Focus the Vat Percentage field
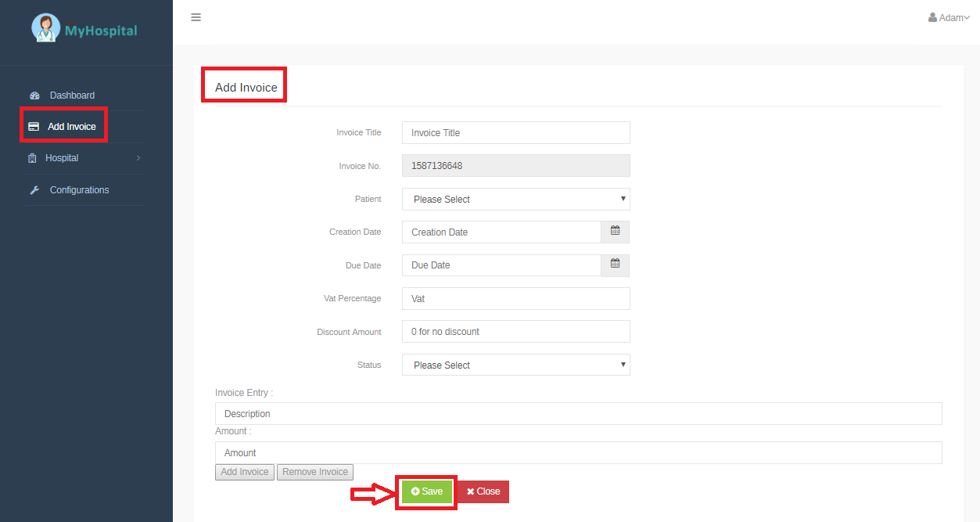This screenshot has height=522, width=980. (516, 298)
